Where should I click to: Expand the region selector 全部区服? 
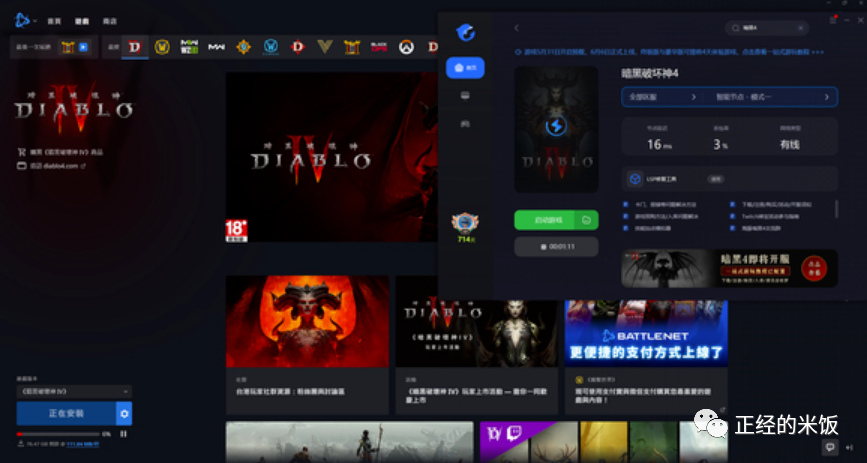[661, 97]
